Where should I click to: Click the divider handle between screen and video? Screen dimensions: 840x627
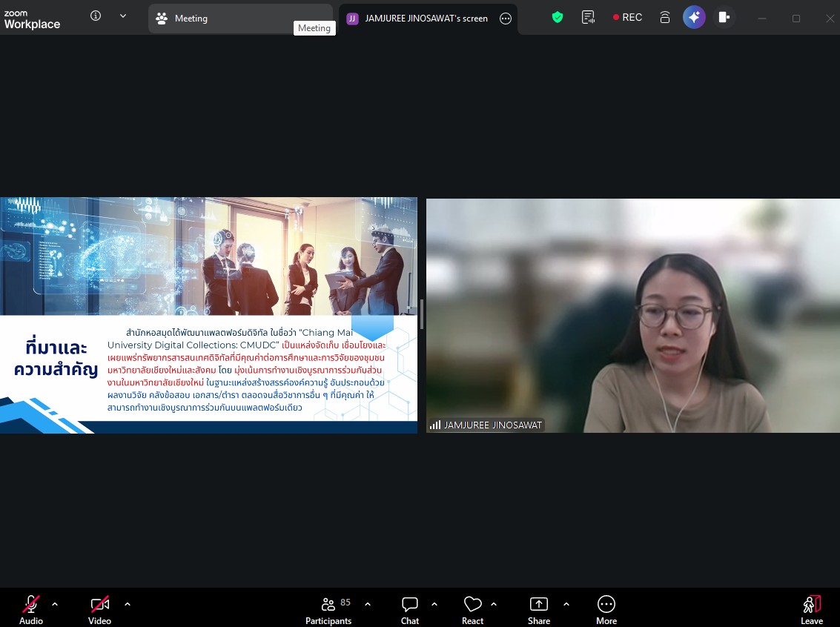pos(422,314)
